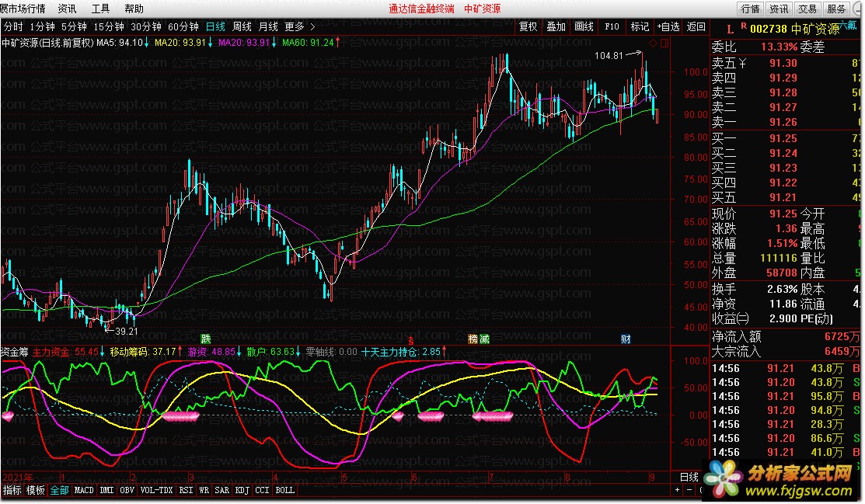Select the 日线 daily period tab

click(x=215, y=26)
